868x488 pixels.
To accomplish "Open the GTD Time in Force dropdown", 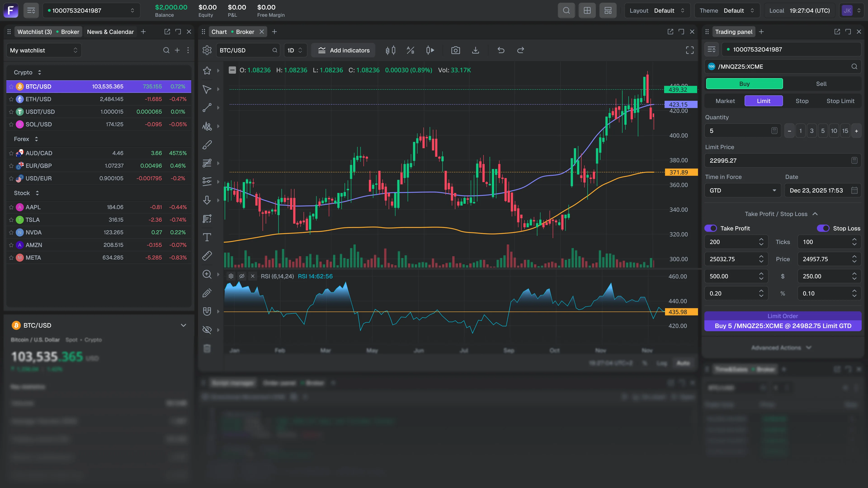I will pos(742,190).
